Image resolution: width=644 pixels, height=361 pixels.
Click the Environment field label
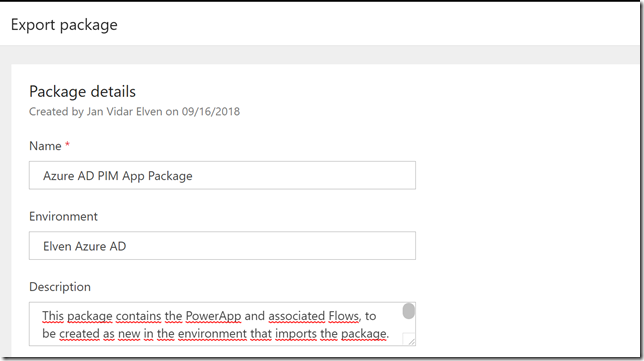(x=63, y=216)
